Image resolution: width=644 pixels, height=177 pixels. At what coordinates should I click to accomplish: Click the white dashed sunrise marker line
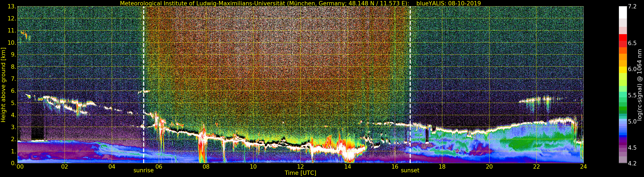tap(144, 85)
